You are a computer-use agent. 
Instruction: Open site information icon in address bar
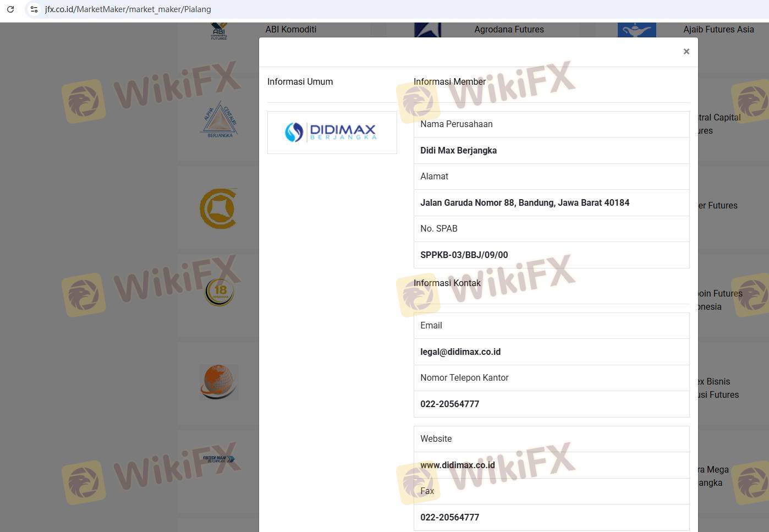click(x=34, y=9)
